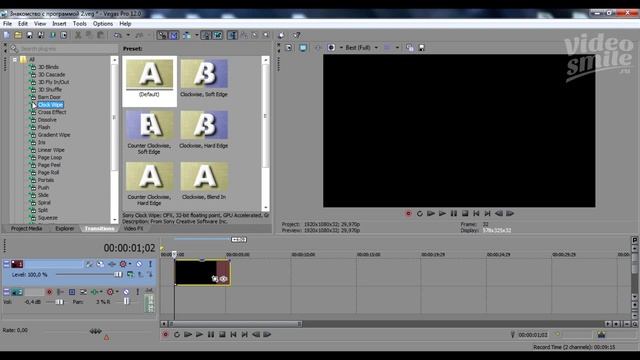Switch to the Video FX tab
Image resolution: width=640 pixels, height=360 pixels.
(x=133, y=229)
